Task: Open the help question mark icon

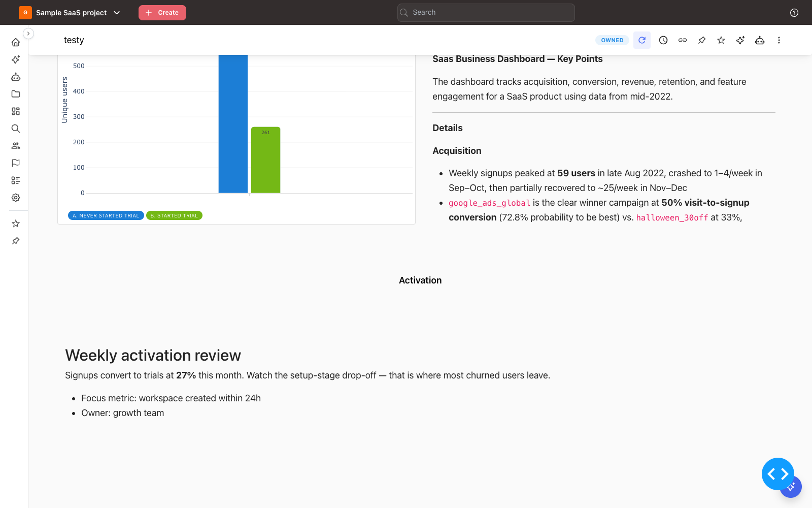Action: 794,13
